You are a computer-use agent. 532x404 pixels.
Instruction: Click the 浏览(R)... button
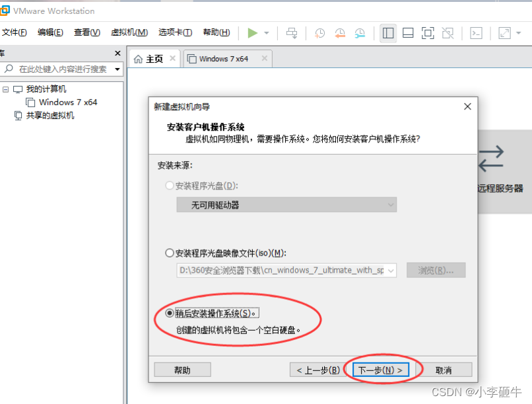(x=436, y=271)
